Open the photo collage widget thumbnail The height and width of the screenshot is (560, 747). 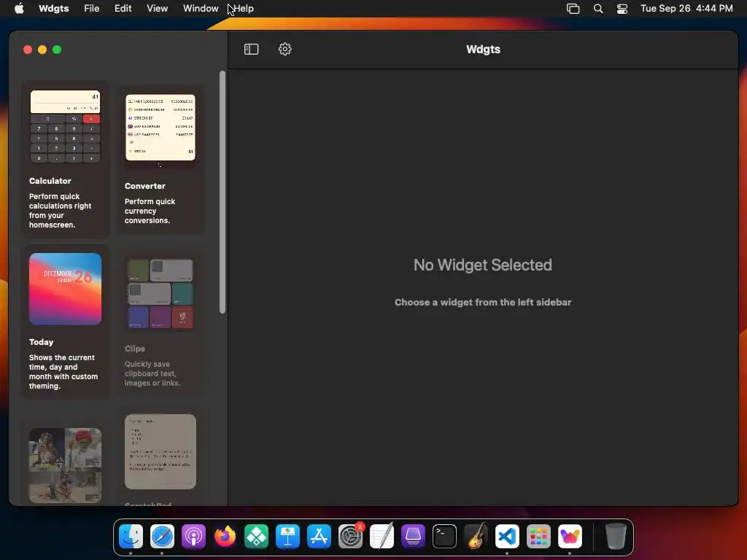click(x=65, y=465)
